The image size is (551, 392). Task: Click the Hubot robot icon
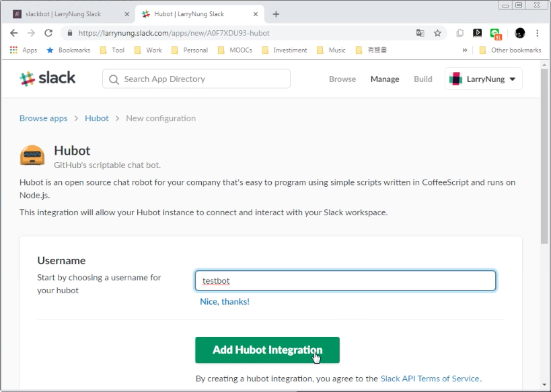click(x=32, y=155)
